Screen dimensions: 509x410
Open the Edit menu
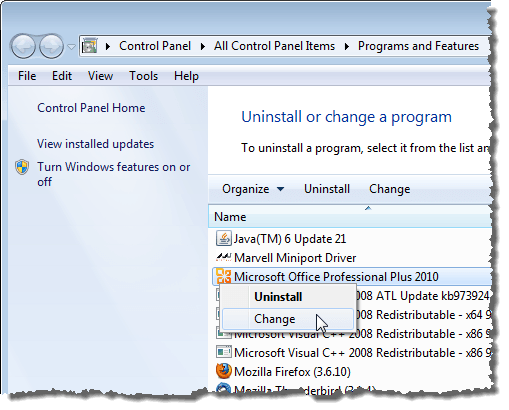point(62,76)
